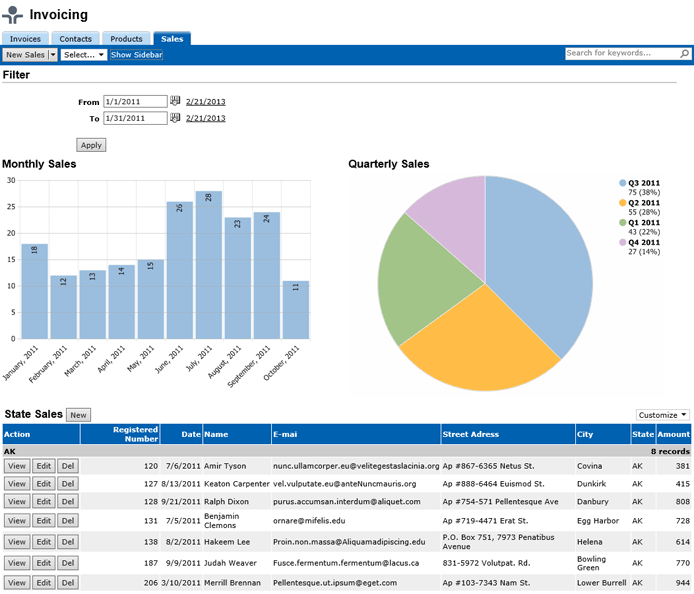
Task: Click the AK group header row
Action: click(x=347, y=451)
